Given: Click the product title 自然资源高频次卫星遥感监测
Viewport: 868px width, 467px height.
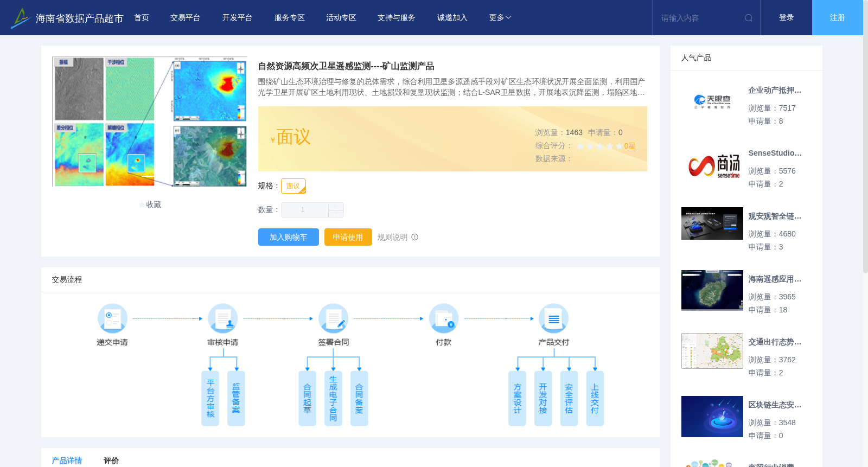Looking at the screenshot, I should [x=346, y=66].
